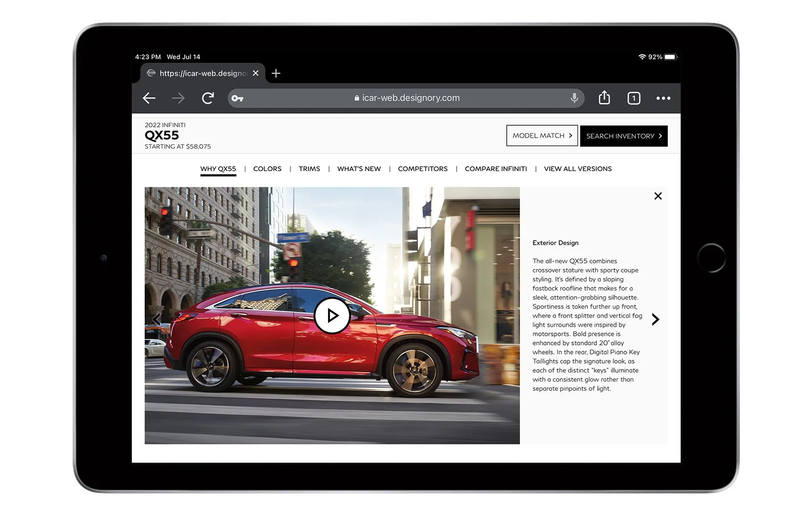Tap the 4:23 PM clock in status bar
The width and height of the screenshot is (812, 516).
[148, 57]
